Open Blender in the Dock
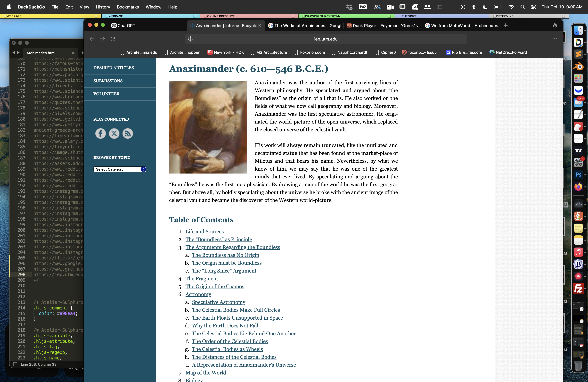Image resolution: width=588 pixels, height=382 pixels. [x=578, y=66]
